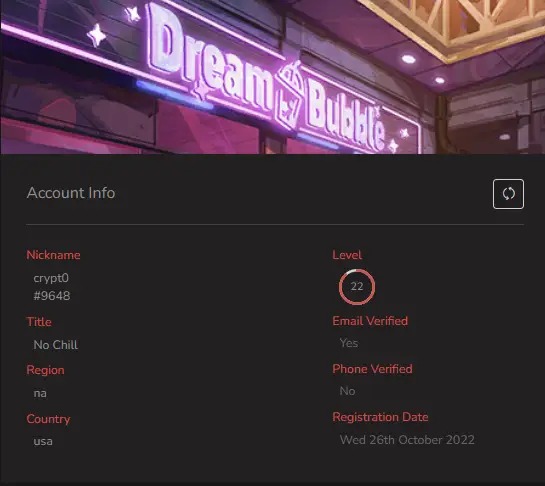Viewport: 545px width, 486px height.
Task: Select the Account Info heading
Action: [x=71, y=193]
